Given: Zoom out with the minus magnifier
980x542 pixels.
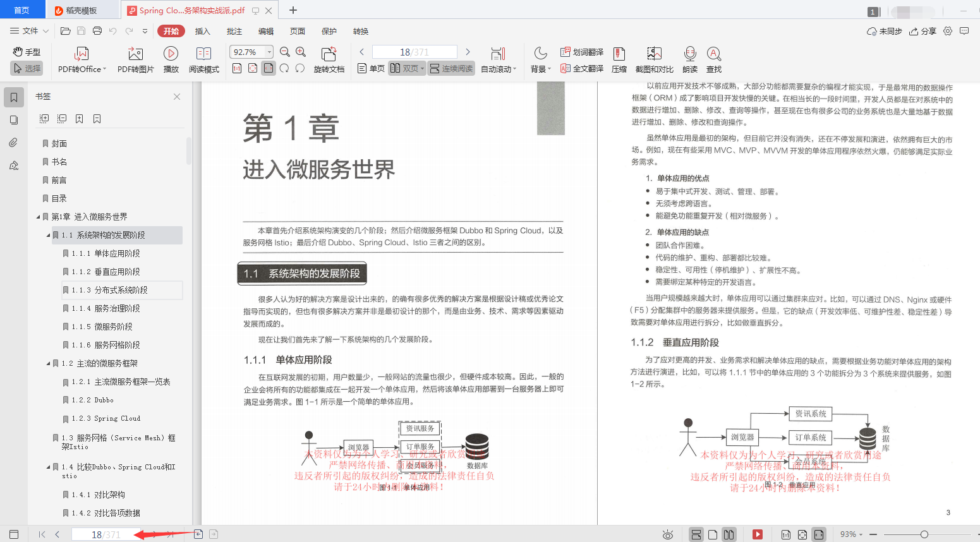Looking at the screenshot, I should click(285, 52).
